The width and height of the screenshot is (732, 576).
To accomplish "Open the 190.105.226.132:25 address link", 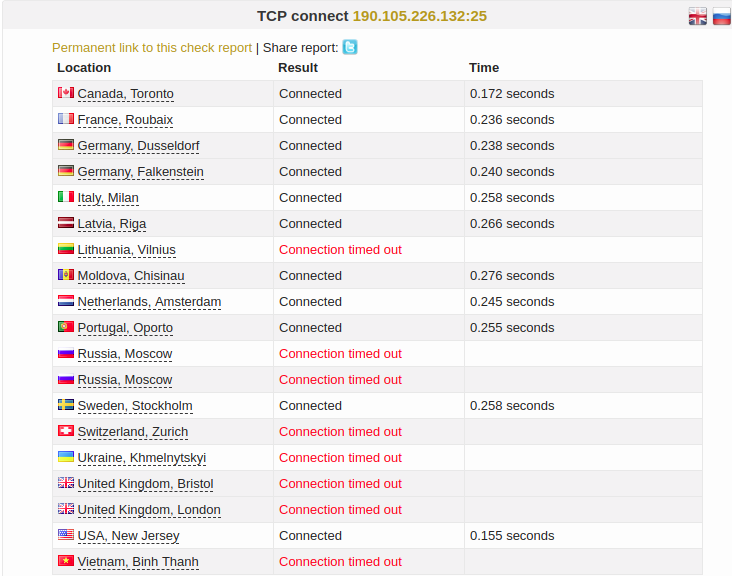I will click(x=420, y=16).
